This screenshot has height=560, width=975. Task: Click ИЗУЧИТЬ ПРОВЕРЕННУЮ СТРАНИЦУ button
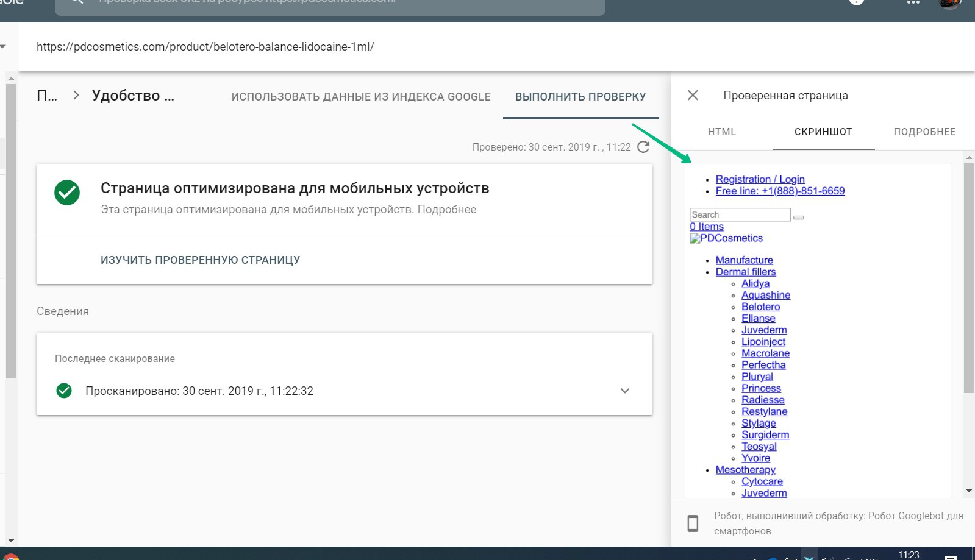coord(200,260)
